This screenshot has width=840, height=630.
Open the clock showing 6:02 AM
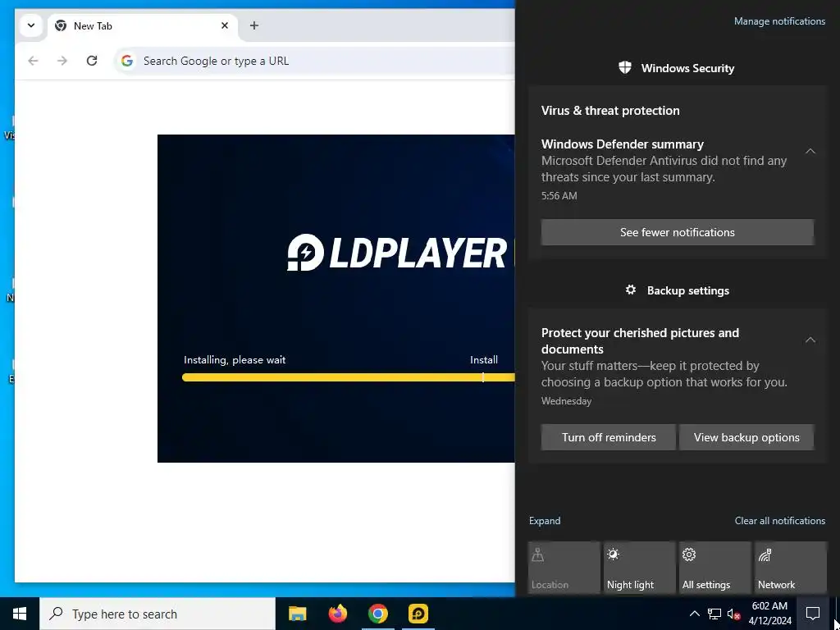[769, 614]
